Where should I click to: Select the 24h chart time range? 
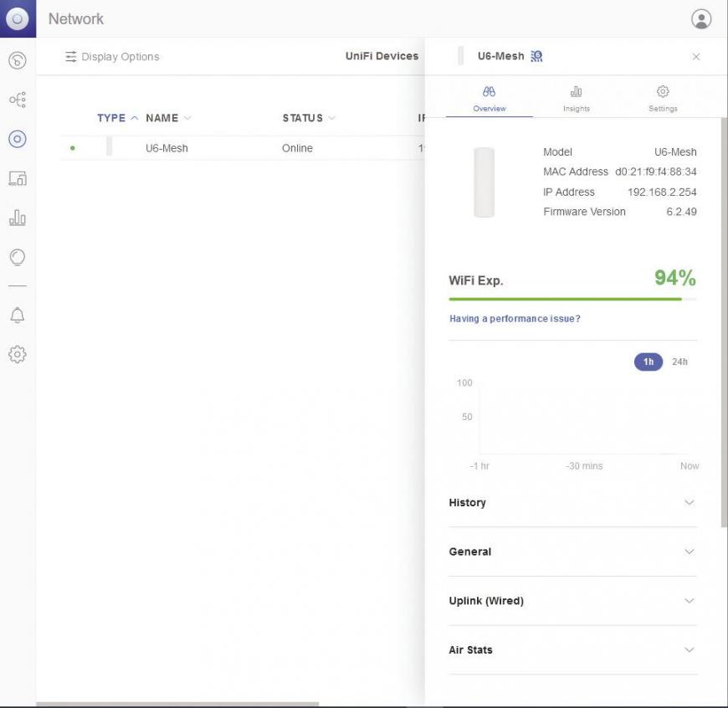[679, 362]
